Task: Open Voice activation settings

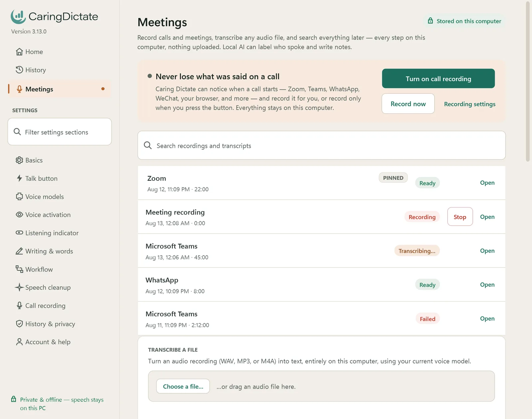Action: click(x=60, y=215)
